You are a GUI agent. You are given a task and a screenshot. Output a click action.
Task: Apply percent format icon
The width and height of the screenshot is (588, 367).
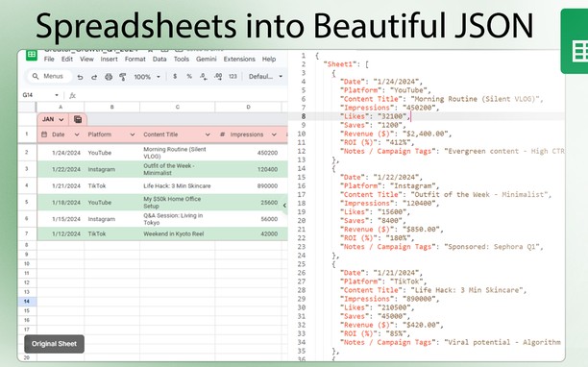click(x=189, y=76)
